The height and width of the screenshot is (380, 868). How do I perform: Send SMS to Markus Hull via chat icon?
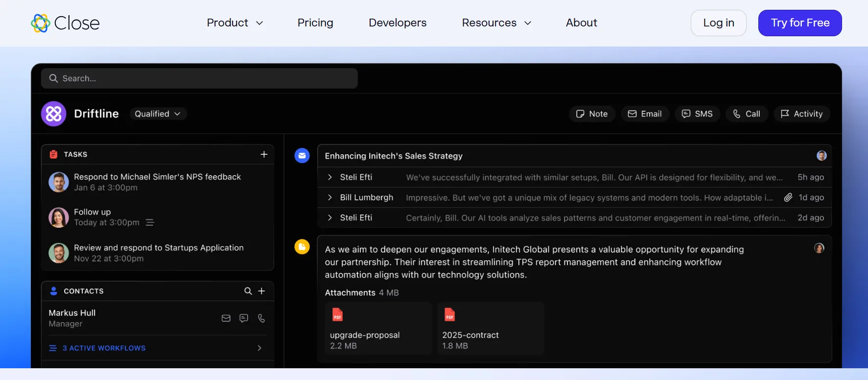pyautogui.click(x=244, y=318)
